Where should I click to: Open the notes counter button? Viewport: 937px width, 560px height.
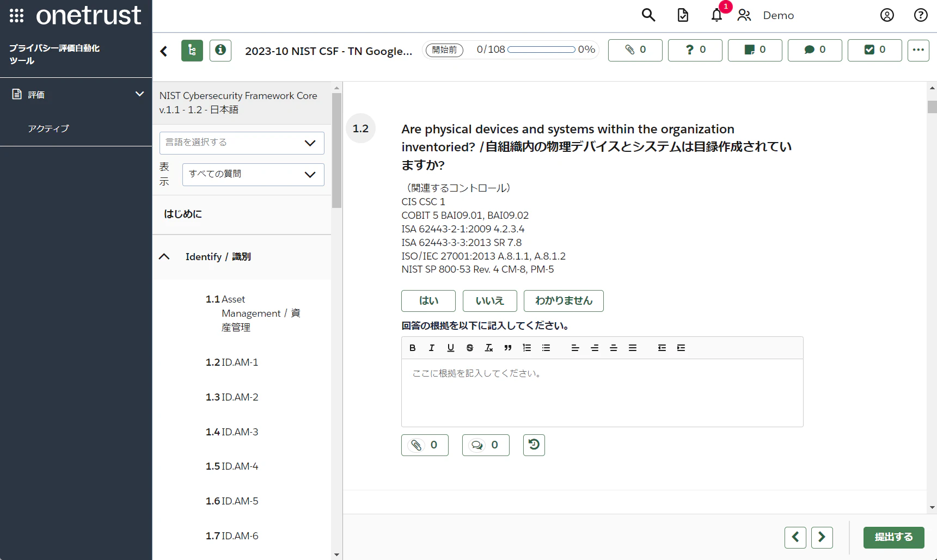755,50
